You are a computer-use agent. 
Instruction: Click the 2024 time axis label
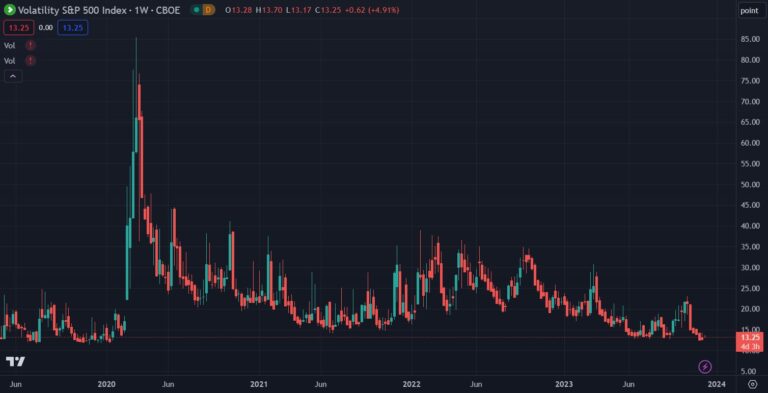(717, 384)
